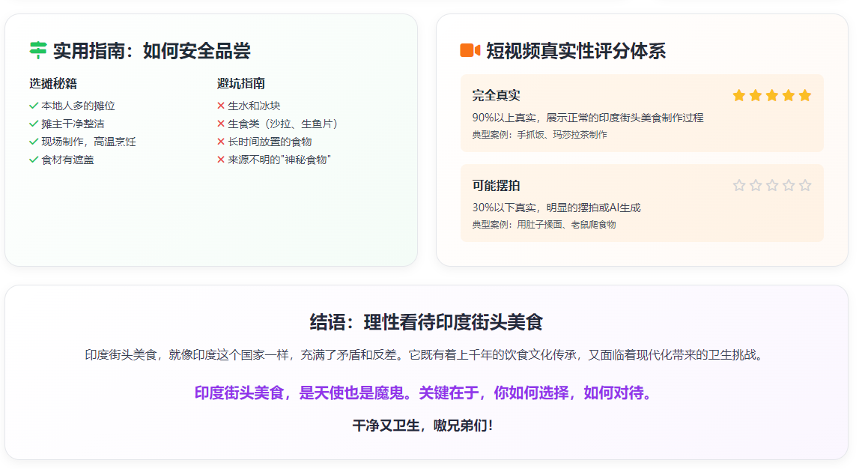This screenshot has width=868, height=469.
Task: Select the 可能摆拍 rating card title
Action: click(496, 185)
